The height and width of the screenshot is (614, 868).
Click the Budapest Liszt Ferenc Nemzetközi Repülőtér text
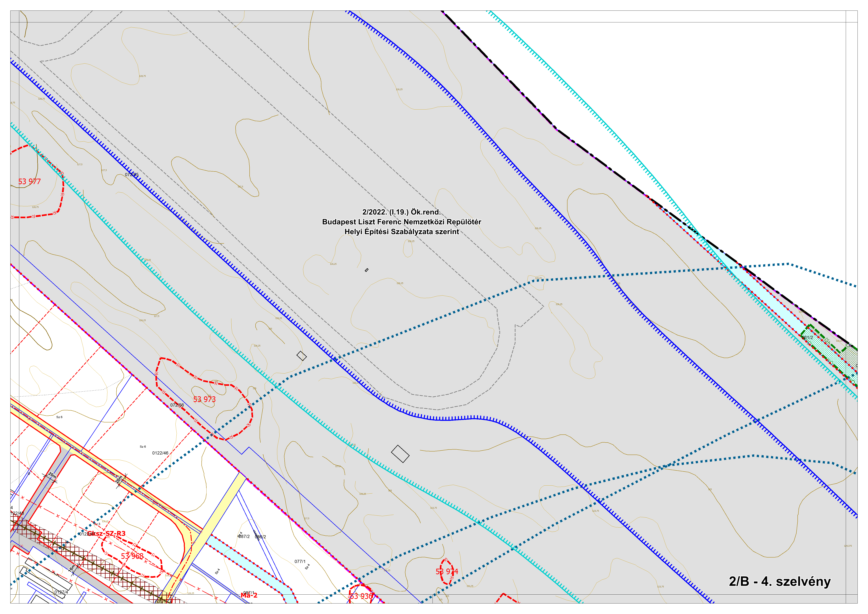[x=401, y=222]
